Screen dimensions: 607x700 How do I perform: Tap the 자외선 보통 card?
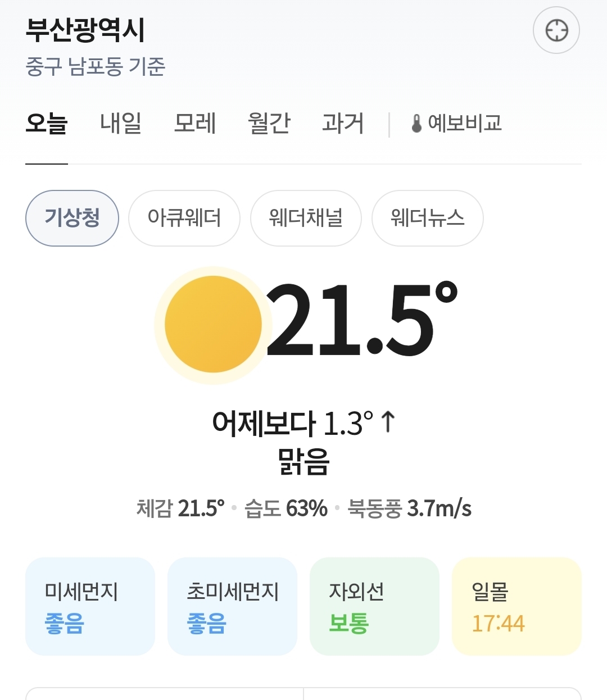tap(374, 606)
